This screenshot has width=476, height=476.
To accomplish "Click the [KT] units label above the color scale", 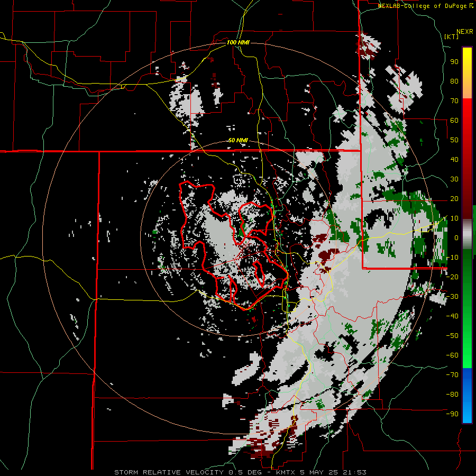I will coord(451,36).
